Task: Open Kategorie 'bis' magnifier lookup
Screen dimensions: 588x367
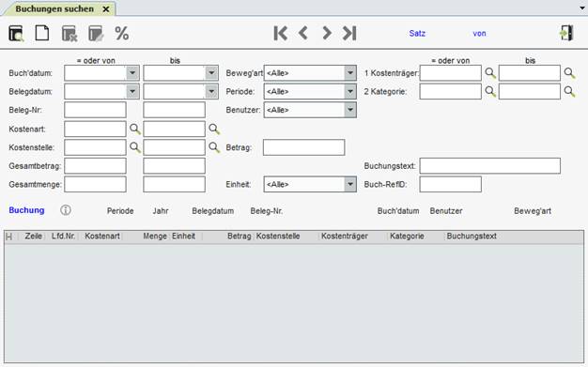Action: pyautogui.click(x=569, y=91)
